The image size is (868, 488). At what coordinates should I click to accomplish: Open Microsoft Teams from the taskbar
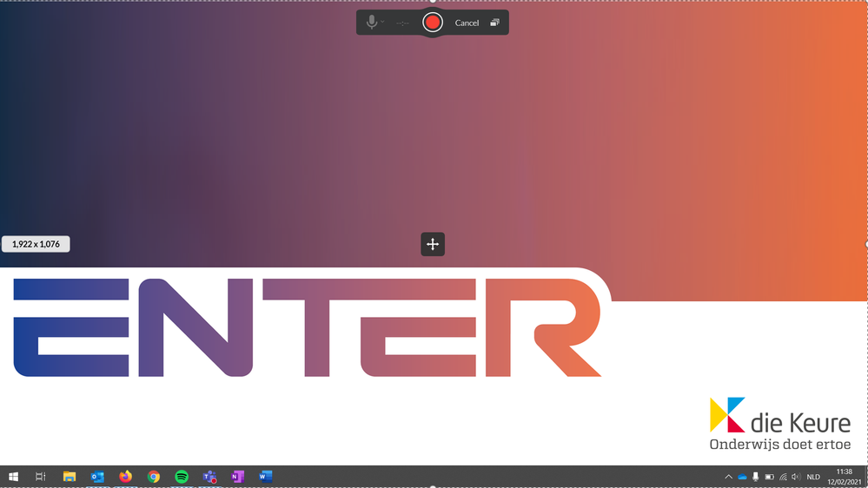click(x=209, y=477)
